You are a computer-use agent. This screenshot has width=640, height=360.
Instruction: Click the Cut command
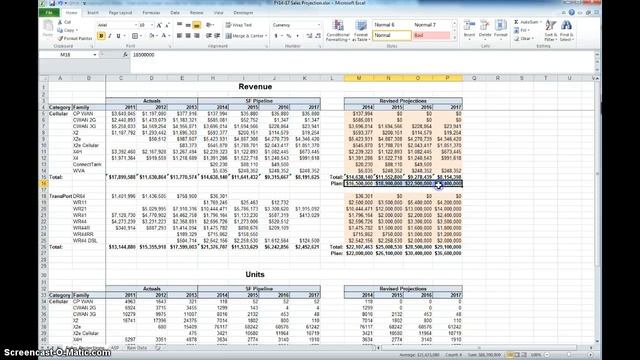64,22
